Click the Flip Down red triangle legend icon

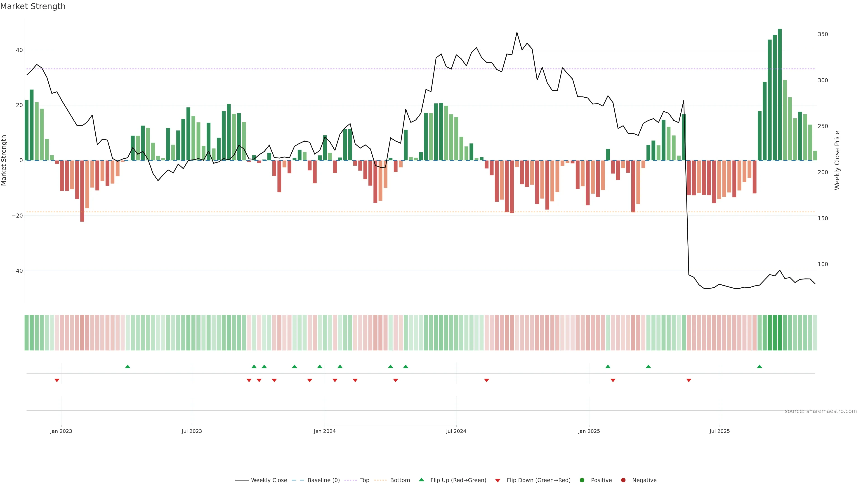pos(498,481)
